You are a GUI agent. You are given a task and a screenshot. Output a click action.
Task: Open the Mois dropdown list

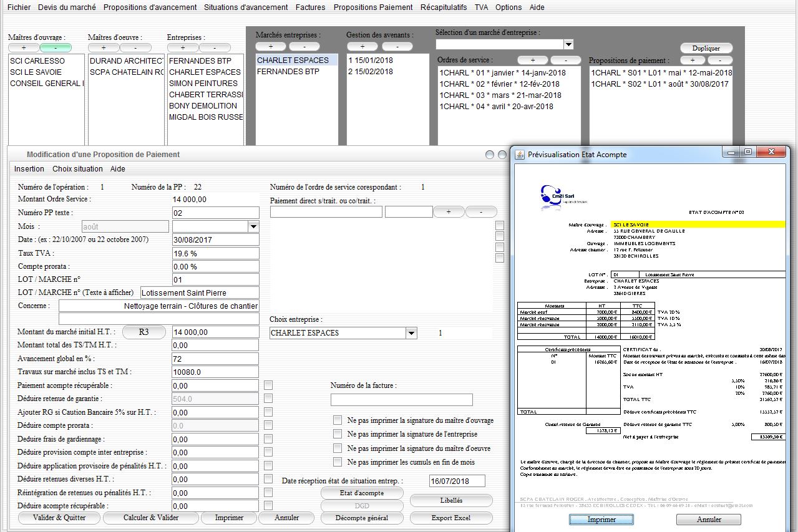(x=253, y=226)
